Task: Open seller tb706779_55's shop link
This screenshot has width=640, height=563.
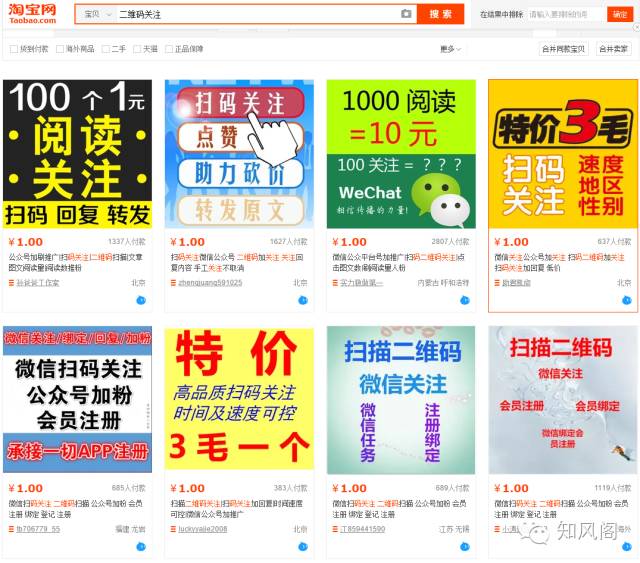Action: (x=38, y=529)
